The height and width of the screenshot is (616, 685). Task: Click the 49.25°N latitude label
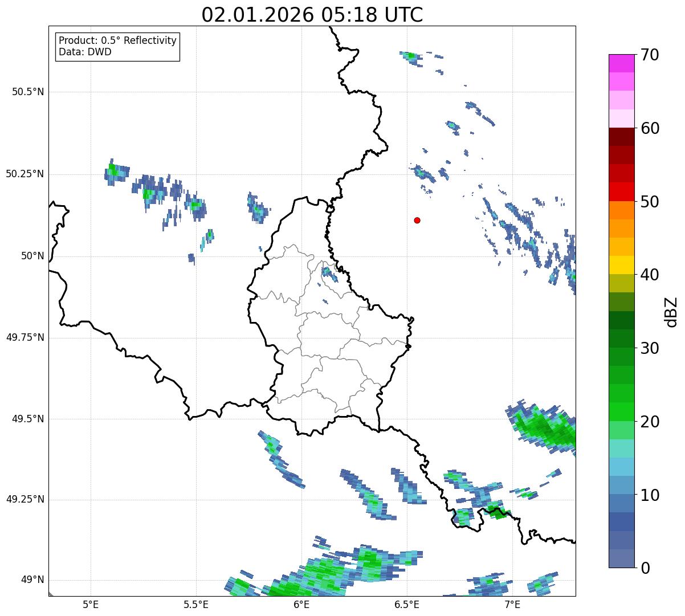(x=25, y=499)
